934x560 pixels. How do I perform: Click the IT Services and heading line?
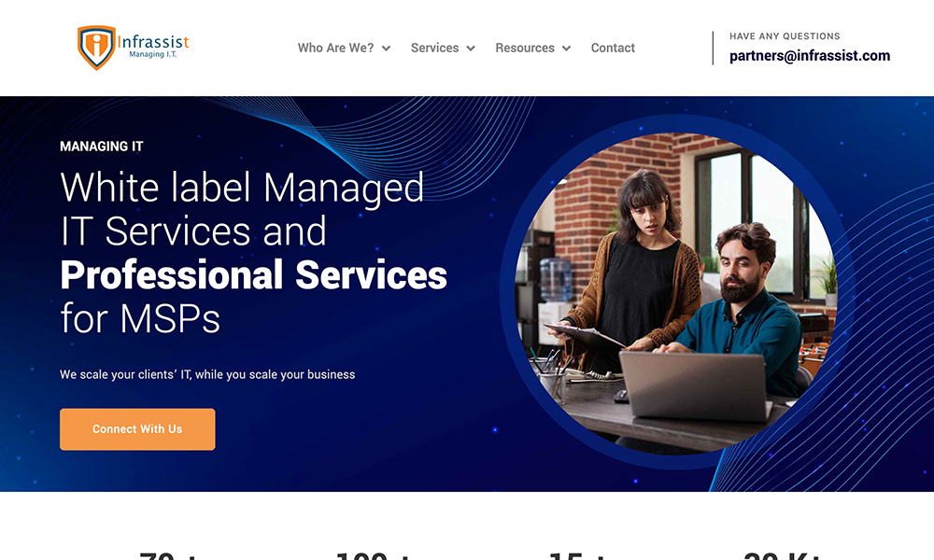(193, 231)
